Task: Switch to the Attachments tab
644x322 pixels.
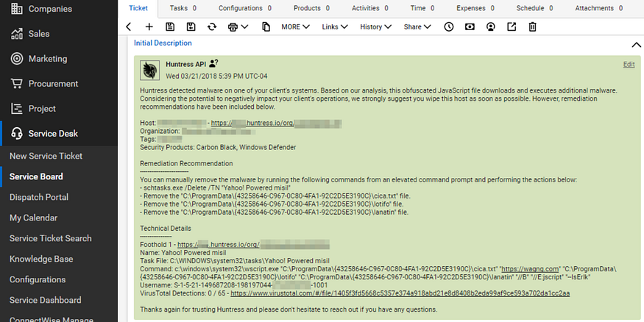Action: pos(599,8)
